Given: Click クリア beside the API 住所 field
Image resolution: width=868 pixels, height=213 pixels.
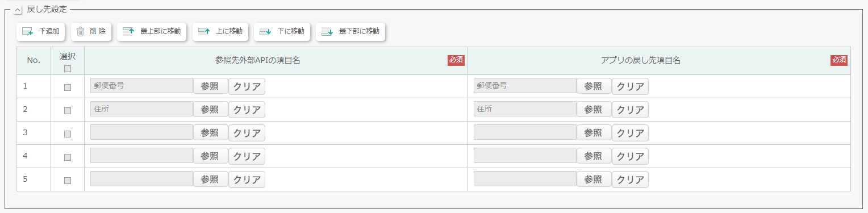Looking at the screenshot, I should tap(247, 110).
